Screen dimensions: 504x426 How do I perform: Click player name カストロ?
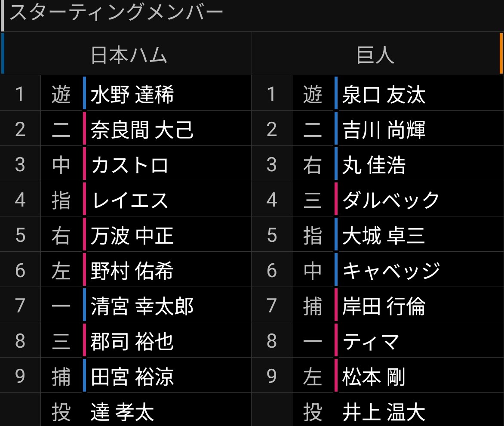tap(129, 165)
